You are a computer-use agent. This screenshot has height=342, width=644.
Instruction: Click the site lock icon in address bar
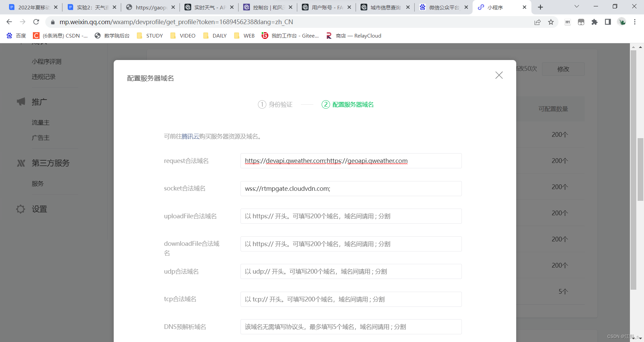[x=53, y=22]
